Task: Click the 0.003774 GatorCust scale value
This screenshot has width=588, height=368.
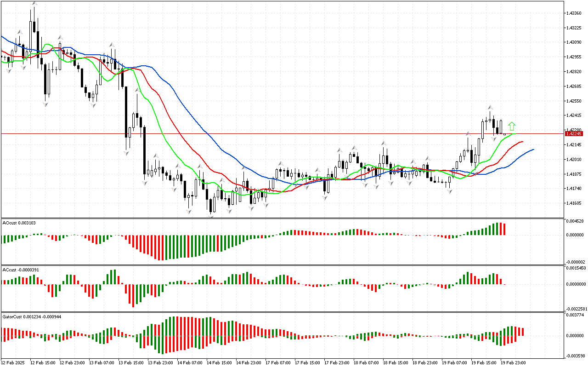Action: click(575, 315)
